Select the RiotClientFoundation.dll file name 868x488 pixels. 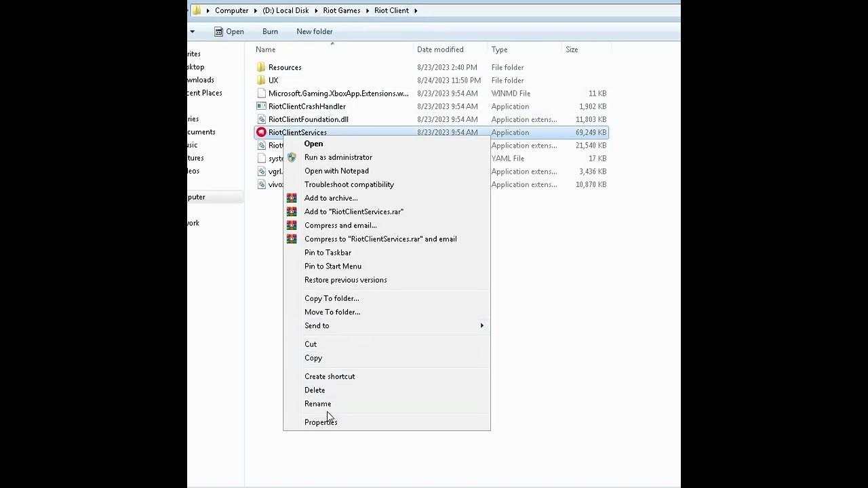tap(309, 119)
